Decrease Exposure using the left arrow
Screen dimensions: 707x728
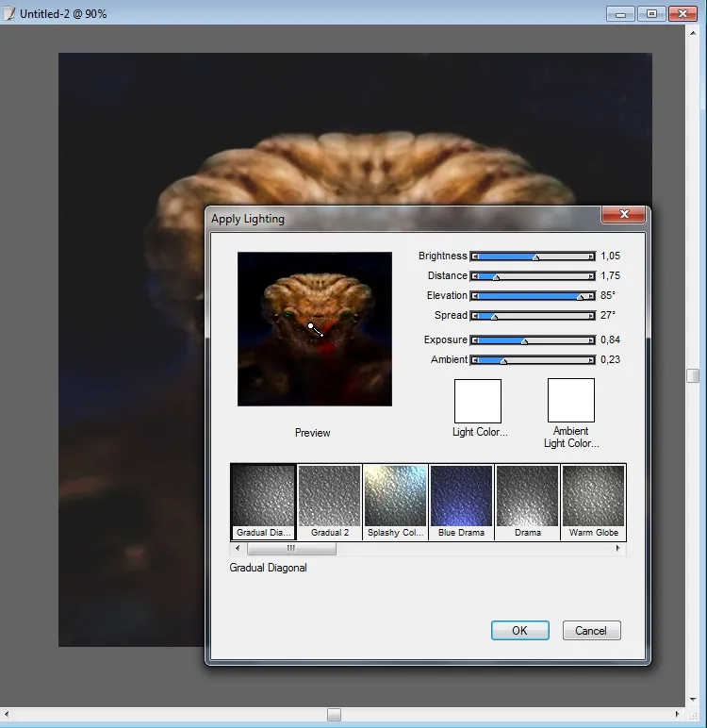click(474, 340)
